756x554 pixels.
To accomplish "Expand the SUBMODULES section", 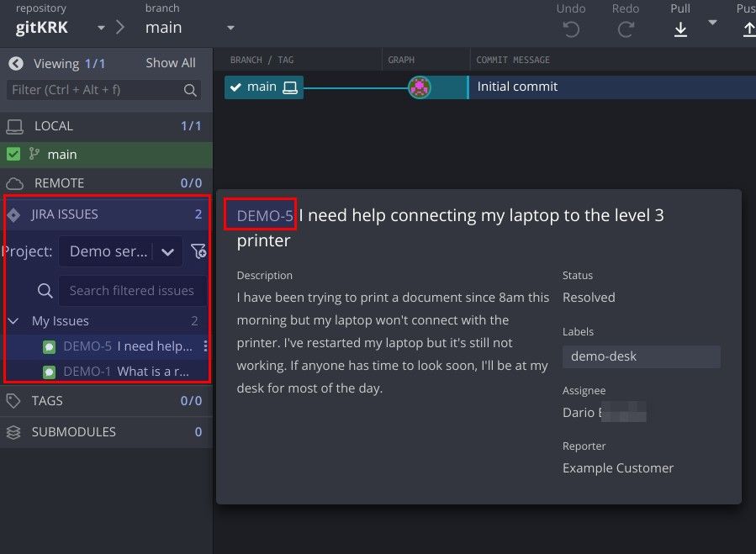I will click(x=106, y=432).
